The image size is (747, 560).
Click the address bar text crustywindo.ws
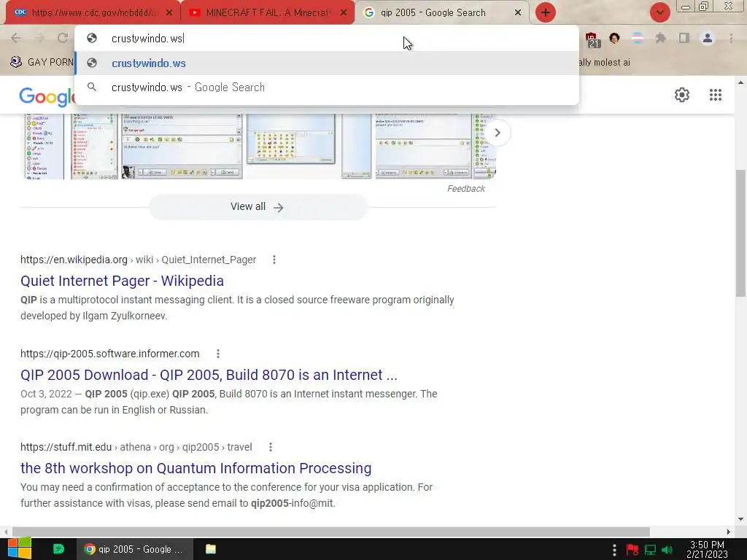[147, 39]
